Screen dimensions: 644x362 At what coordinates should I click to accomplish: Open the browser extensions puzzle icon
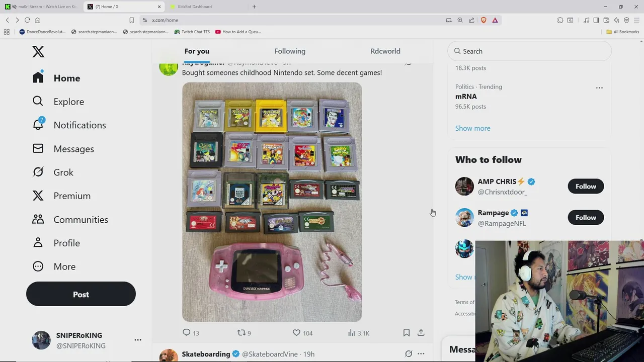(x=560, y=20)
